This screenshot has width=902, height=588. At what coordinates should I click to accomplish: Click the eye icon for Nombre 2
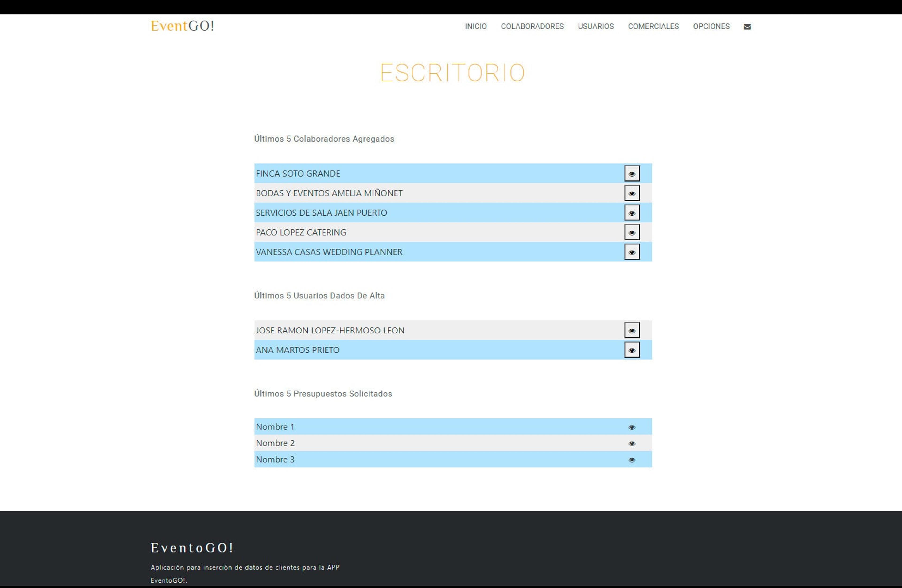[x=632, y=444]
